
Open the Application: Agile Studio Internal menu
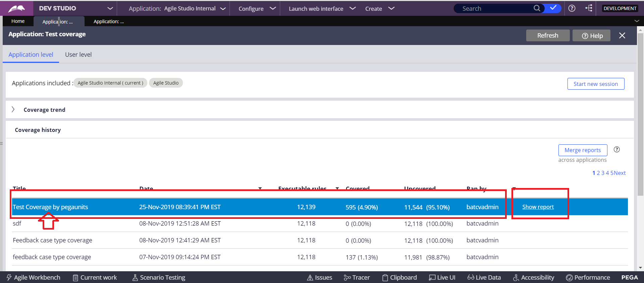point(177,8)
